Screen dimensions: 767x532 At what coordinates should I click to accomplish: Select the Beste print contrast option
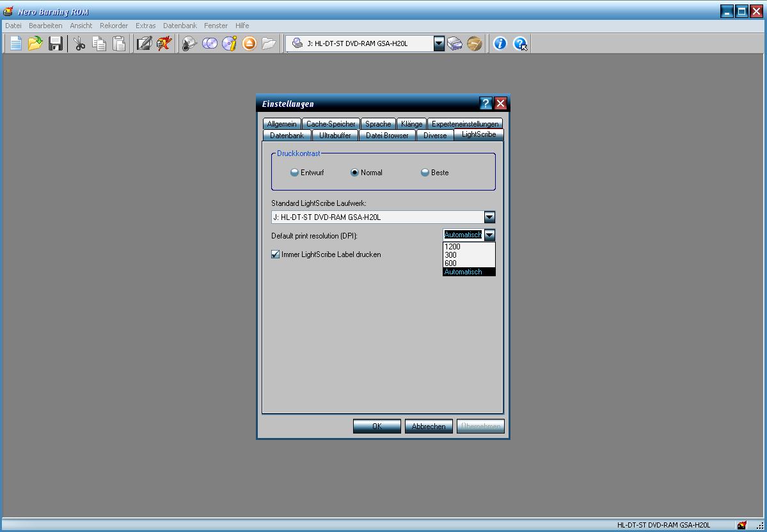click(435, 173)
